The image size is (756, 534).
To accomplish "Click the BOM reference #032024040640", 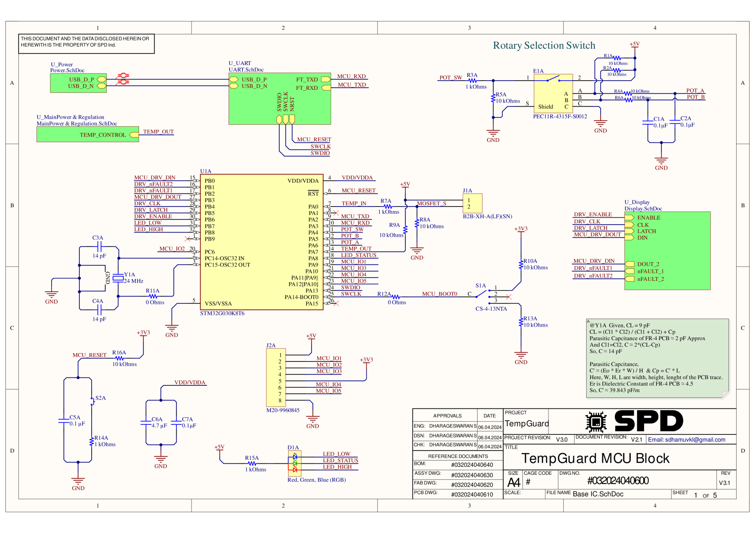I will coord(472,465).
